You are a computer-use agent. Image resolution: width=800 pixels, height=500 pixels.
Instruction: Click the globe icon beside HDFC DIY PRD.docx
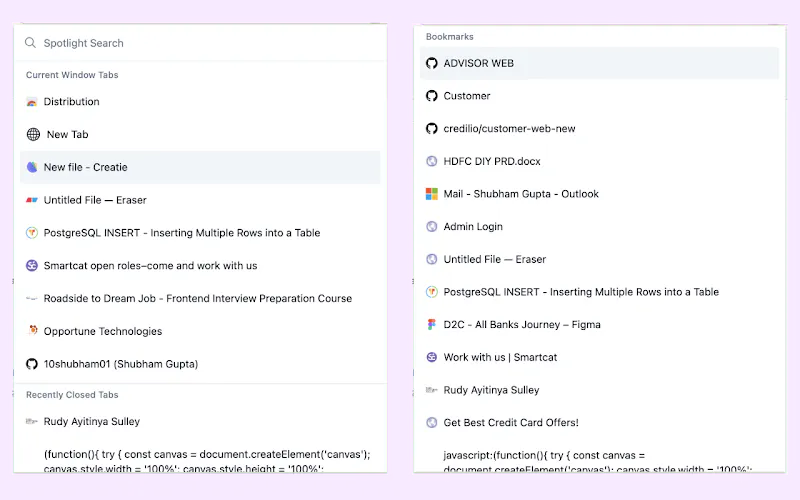(432, 161)
